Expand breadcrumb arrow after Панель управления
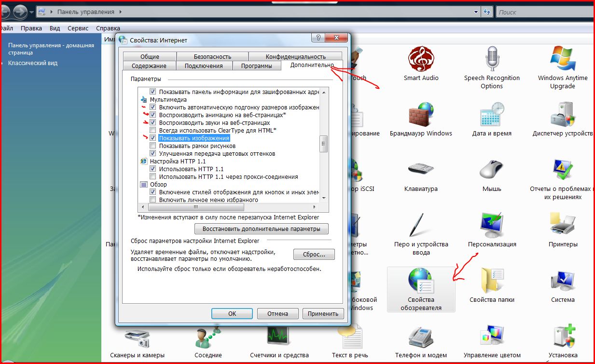Image resolution: width=595 pixels, height=364 pixels. point(120,12)
